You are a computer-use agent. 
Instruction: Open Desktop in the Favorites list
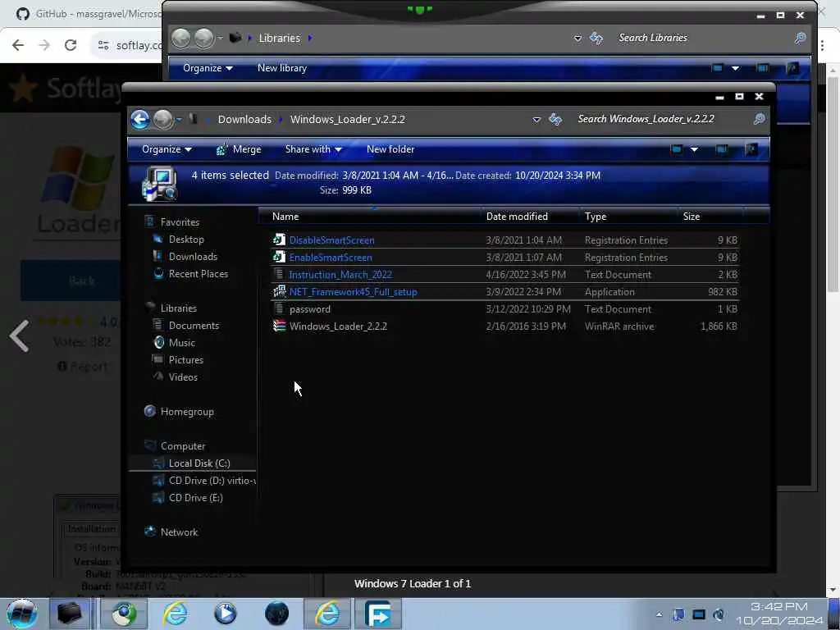(186, 240)
